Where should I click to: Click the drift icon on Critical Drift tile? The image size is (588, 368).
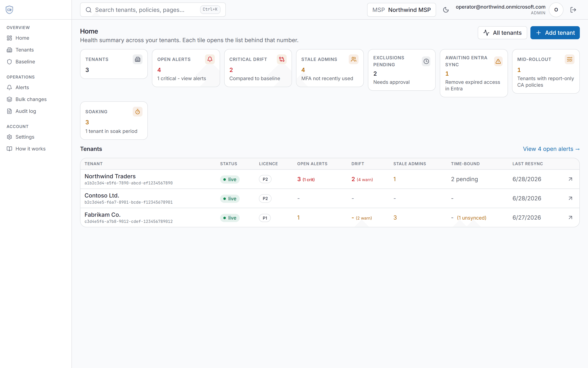pos(282,59)
